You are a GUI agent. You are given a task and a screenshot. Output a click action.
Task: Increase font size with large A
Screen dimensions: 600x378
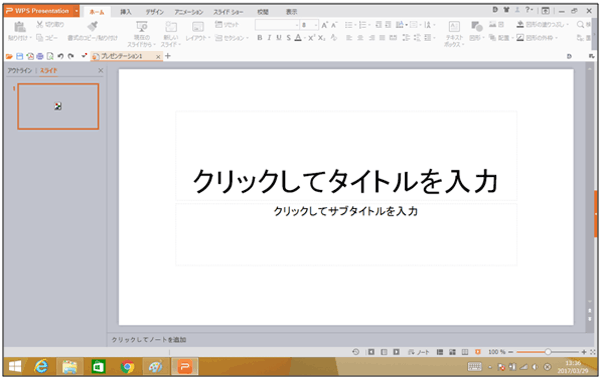(324, 25)
